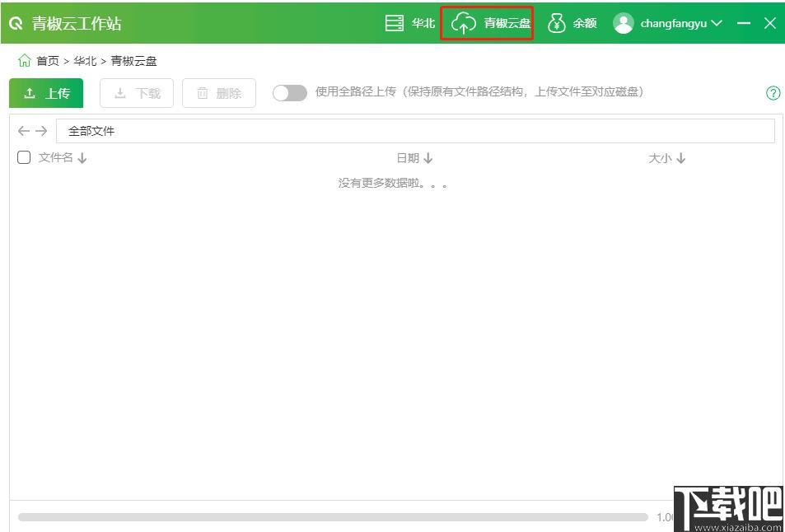The width and height of the screenshot is (785, 532).
Task: Go to 首页 in breadcrumb
Action: (x=48, y=61)
